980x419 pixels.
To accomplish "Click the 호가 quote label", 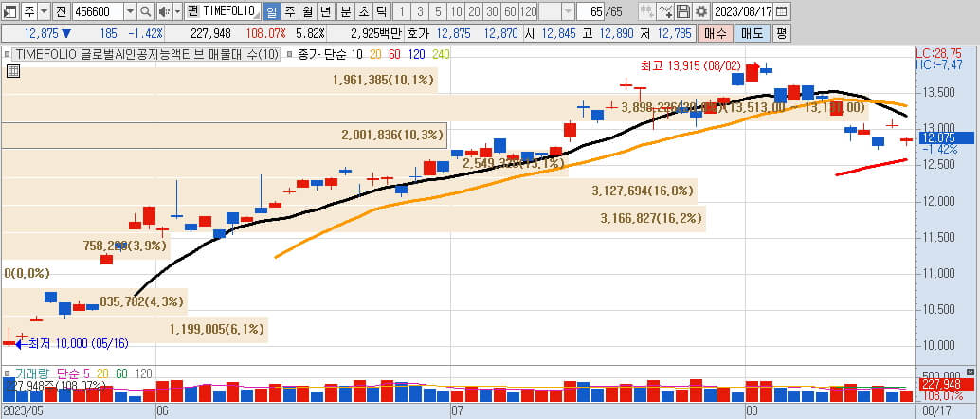I will [x=419, y=34].
